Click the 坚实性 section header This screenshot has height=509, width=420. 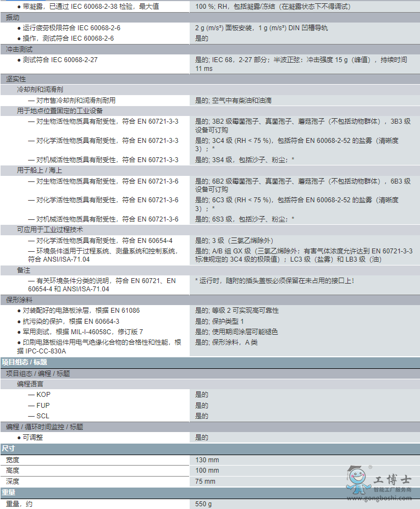click(16, 79)
